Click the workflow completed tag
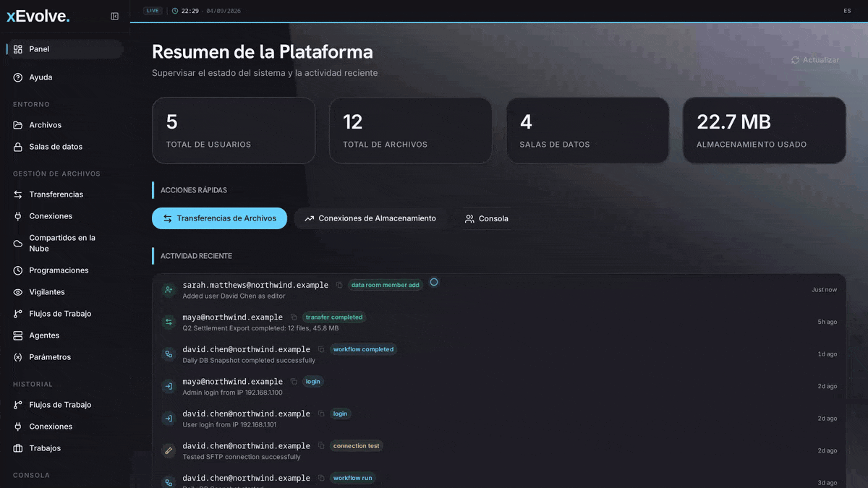 pyautogui.click(x=363, y=349)
